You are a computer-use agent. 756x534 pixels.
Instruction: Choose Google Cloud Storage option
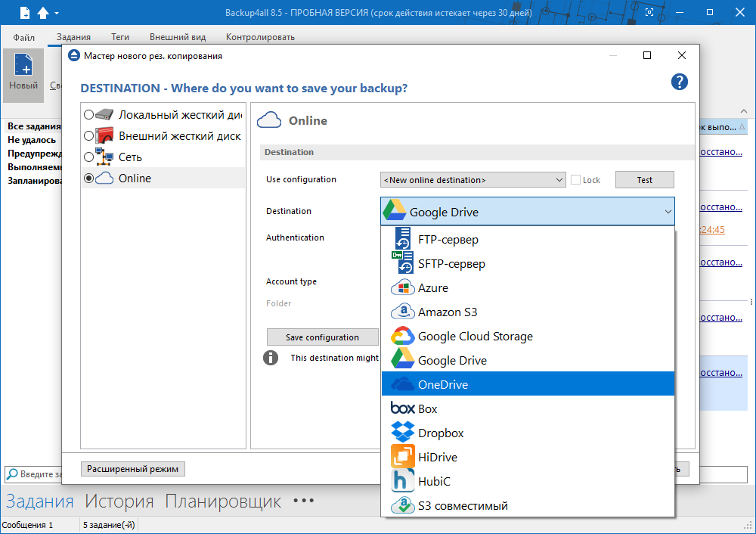tap(528, 336)
